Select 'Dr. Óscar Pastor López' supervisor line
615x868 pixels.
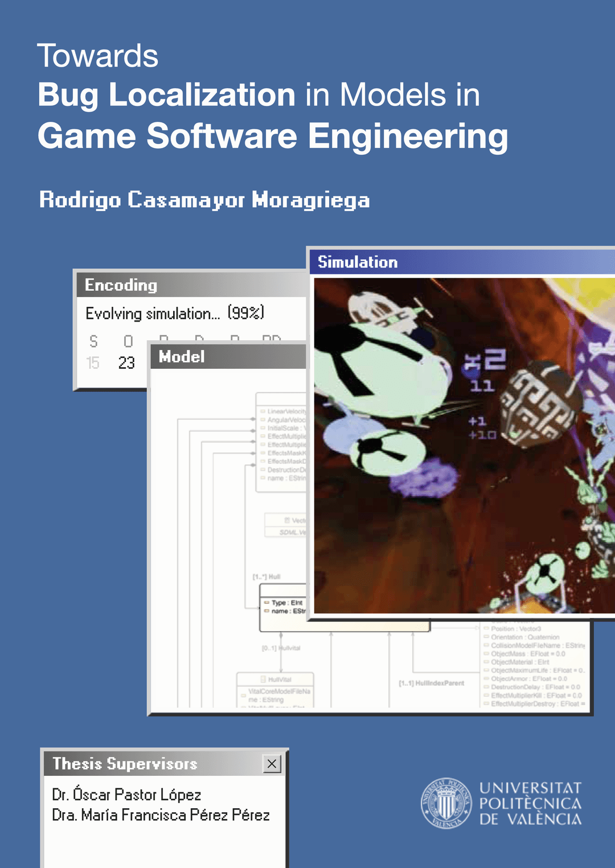click(x=126, y=795)
